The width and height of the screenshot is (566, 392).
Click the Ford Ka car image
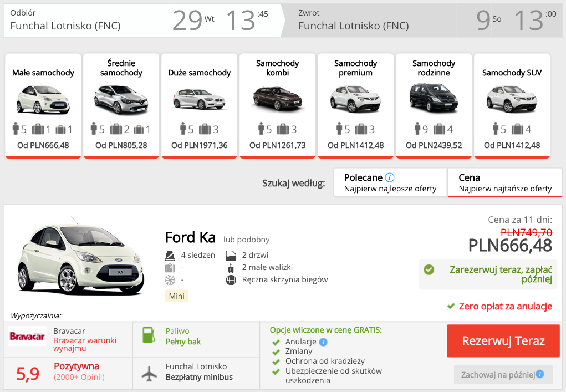click(81, 256)
